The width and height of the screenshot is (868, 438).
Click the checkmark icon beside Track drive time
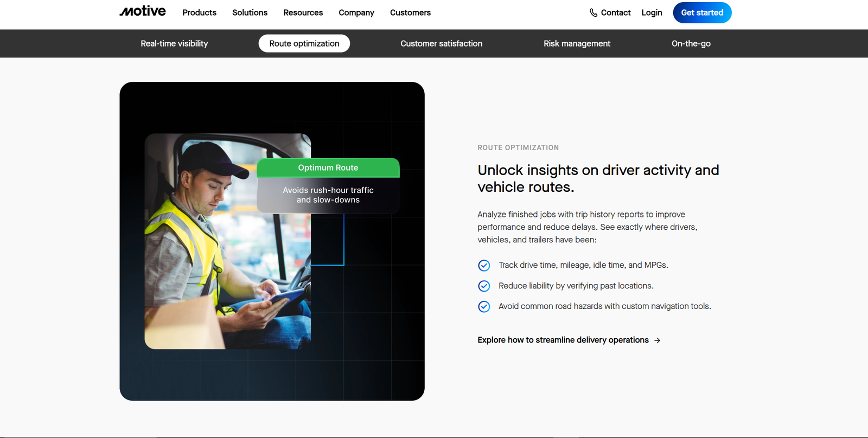[x=484, y=265]
